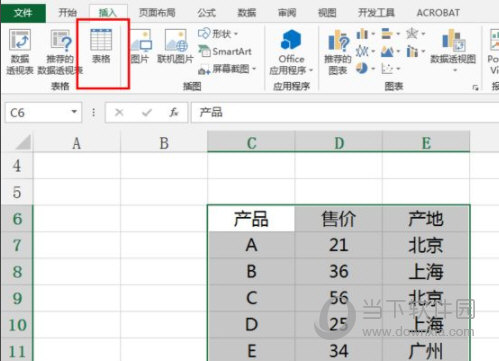Select column C header
Image resolution: width=499 pixels, height=361 pixels.
point(251,143)
